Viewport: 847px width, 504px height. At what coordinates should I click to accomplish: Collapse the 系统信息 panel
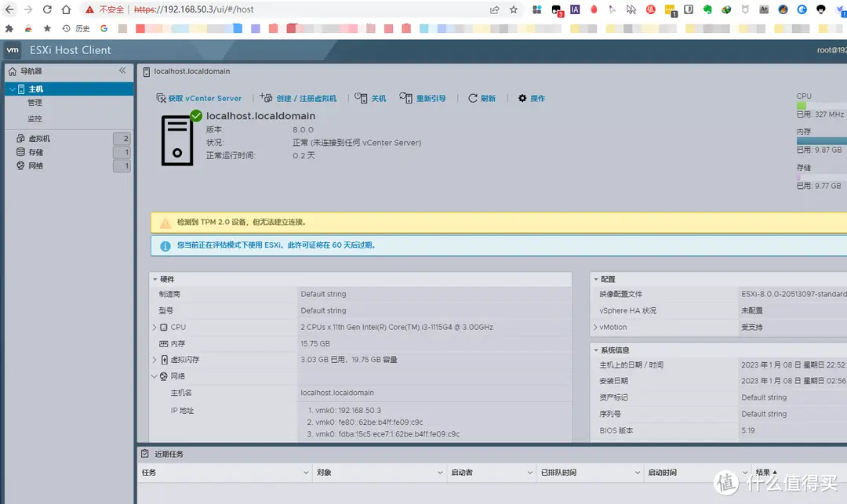pos(596,350)
